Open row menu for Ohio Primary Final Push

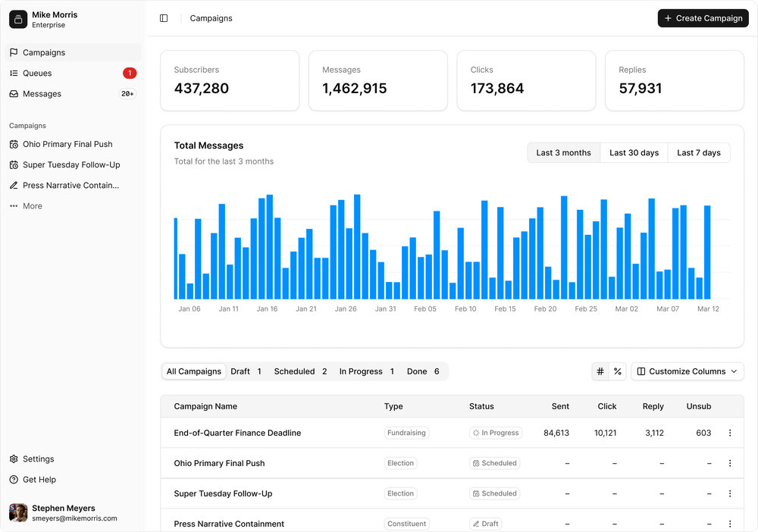(730, 463)
